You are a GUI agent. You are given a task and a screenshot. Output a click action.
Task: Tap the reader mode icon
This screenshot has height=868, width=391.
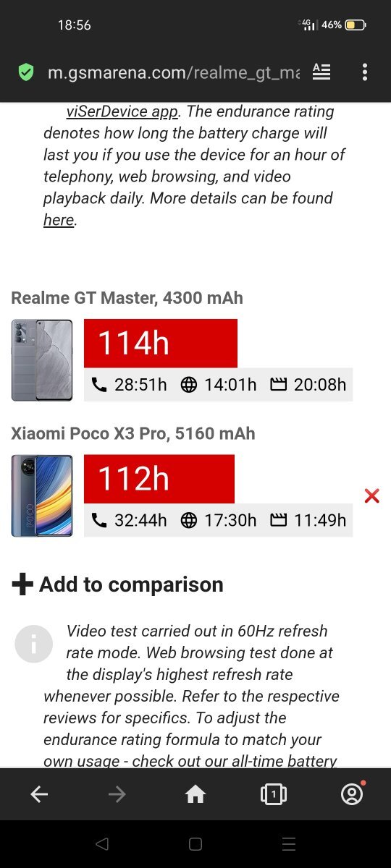coord(321,72)
